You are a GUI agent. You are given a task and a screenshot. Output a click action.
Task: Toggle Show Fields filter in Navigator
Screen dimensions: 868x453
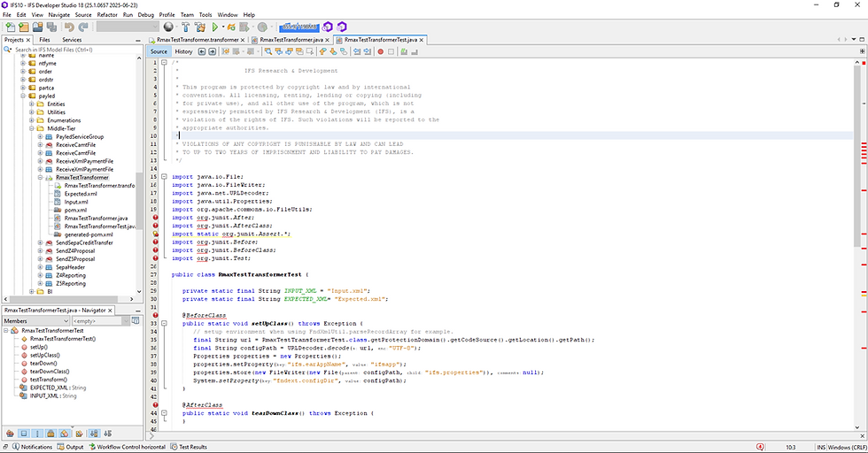[x=24, y=434]
